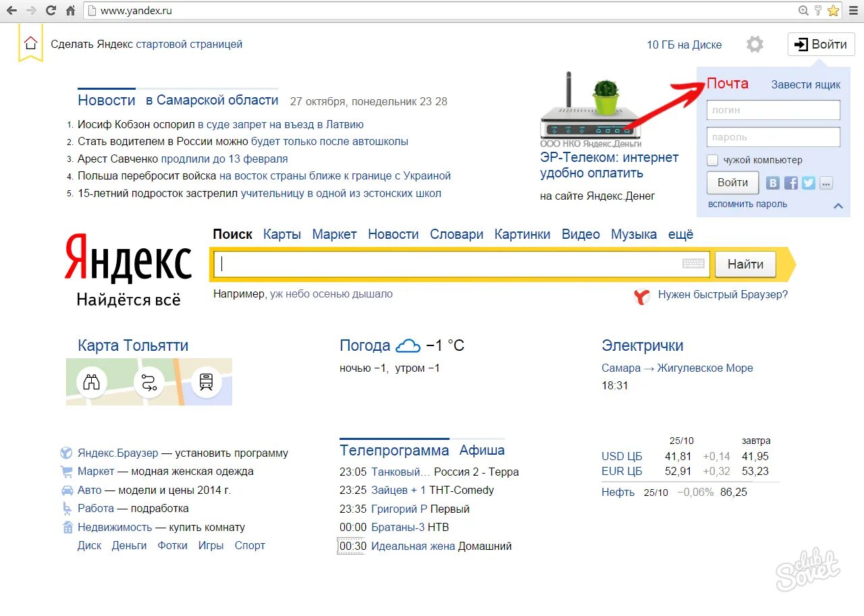Open the Деньги link in the bottom row
The width and height of the screenshot is (864, 616).
pos(129,546)
